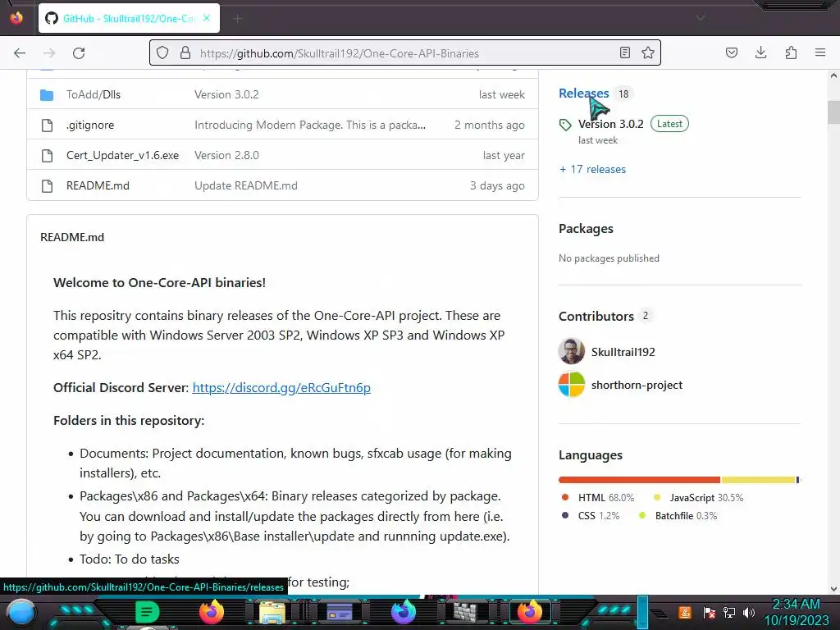Open the ToAdd/Dlls folder
The width and height of the screenshot is (840, 630).
point(94,95)
